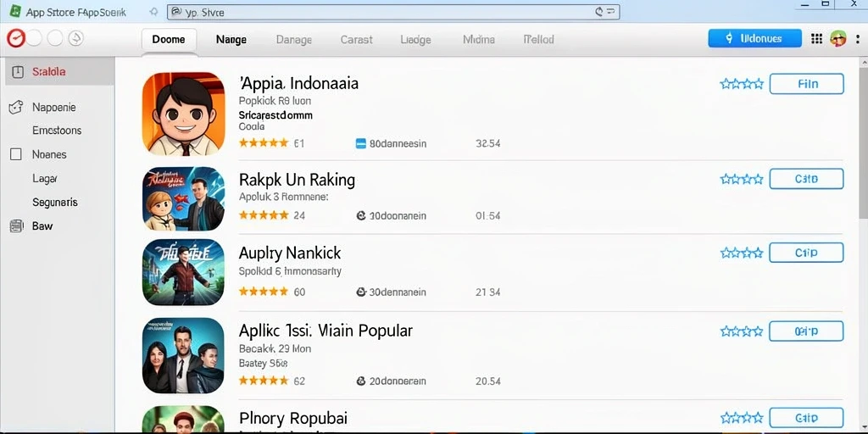Screen dimensions: 868x434
Task: Click get button for Rakpk Un Raking
Action: point(807,180)
